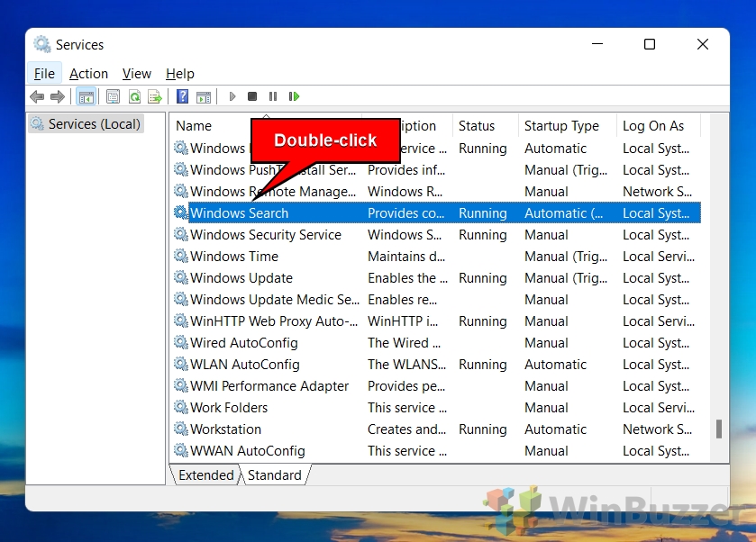Screen dimensions: 756x542
Task: Click the Export List toolbar icon
Action: pos(155,96)
